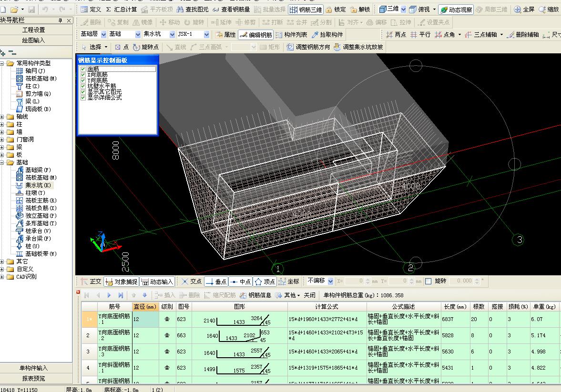
Task: Toggle 顶点 snap
Action: [265, 281]
